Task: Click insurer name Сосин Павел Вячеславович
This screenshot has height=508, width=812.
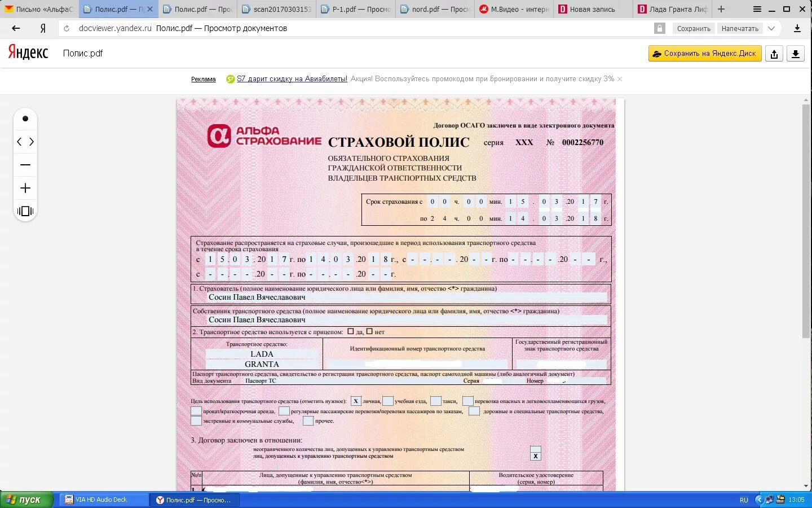Action: 257,297
